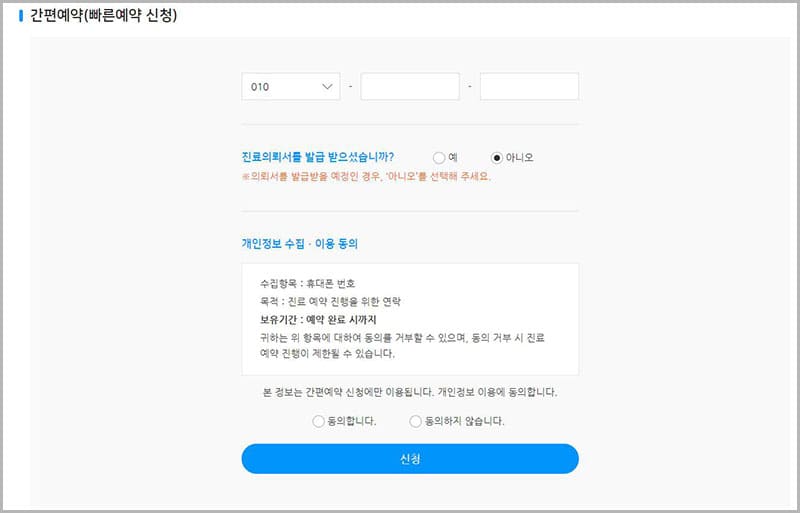Open the 010 phone prefix dropdown

290,87
